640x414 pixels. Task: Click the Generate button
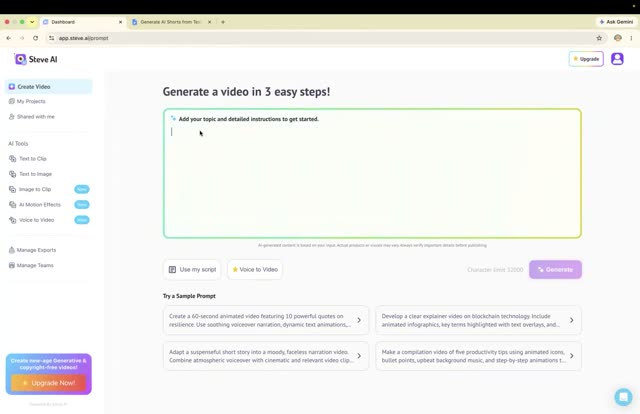tap(555, 269)
